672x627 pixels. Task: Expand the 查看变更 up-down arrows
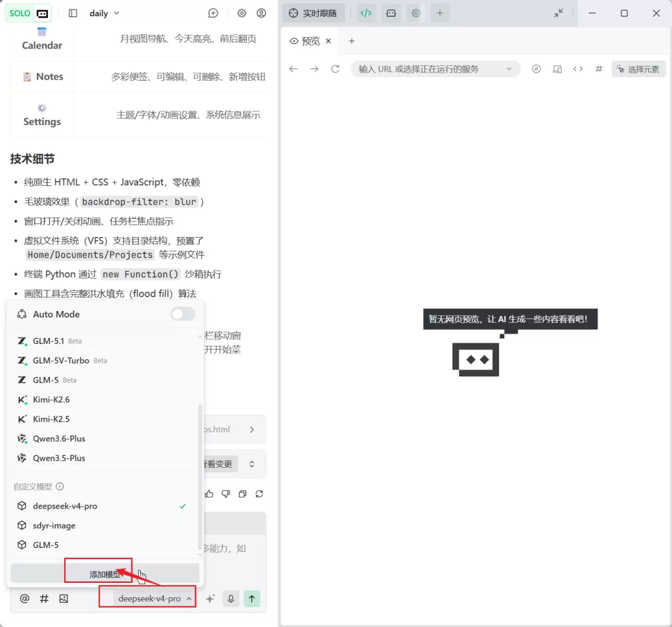(252, 464)
